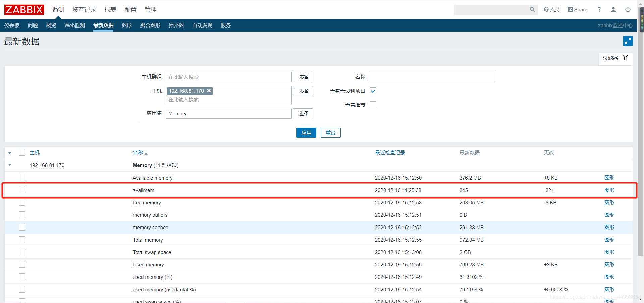The width and height of the screenshot is (644, 303).
Task: Open the monitoring top menu
Action: pos(58,10)
